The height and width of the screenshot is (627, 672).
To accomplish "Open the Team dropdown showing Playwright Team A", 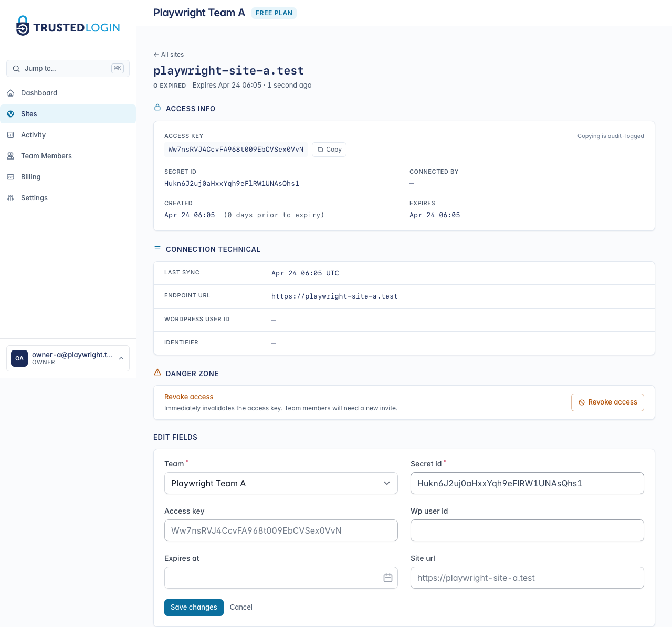I will (281, 483).
